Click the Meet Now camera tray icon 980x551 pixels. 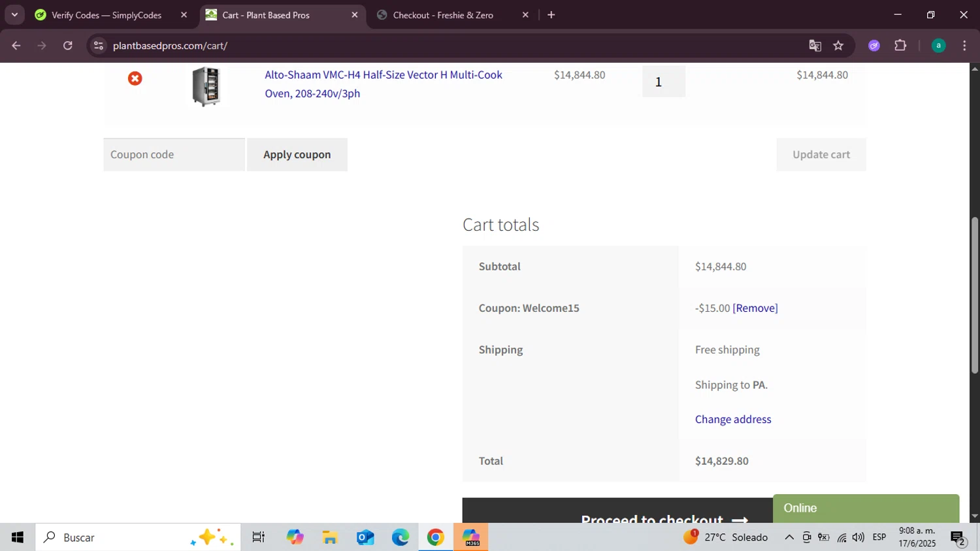(807, 537)
